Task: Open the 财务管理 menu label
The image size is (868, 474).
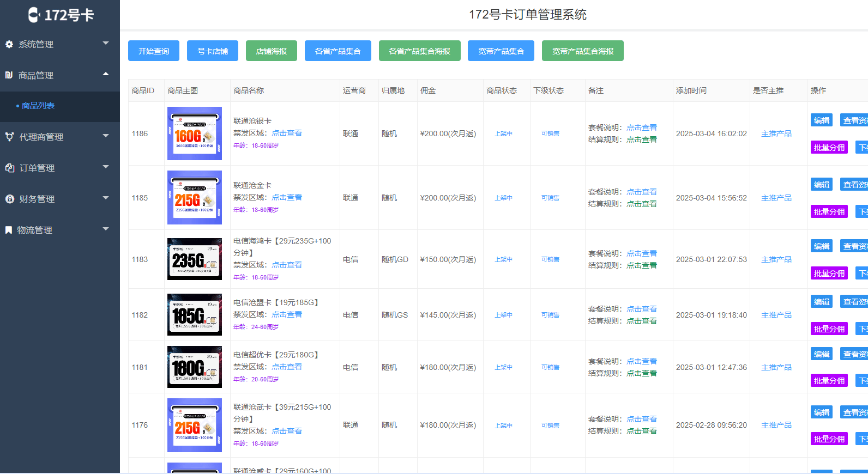Action: [x=37, y=199]
